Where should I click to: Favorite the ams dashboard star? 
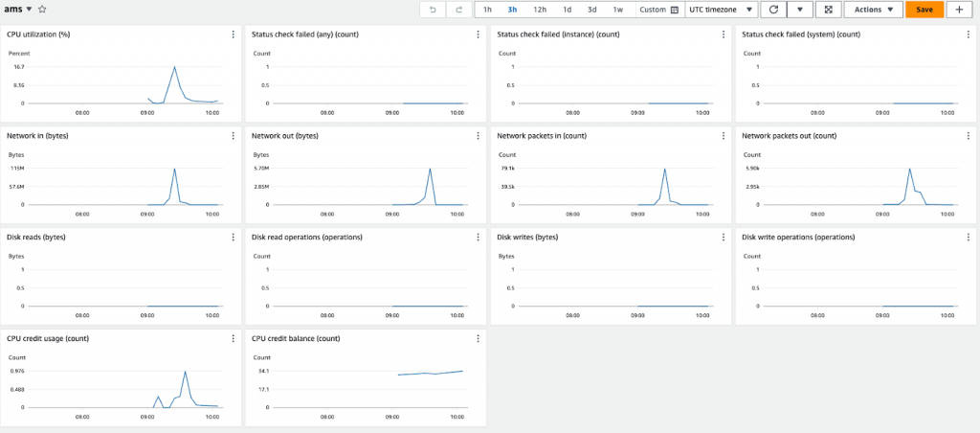click(x=42, y=10)
